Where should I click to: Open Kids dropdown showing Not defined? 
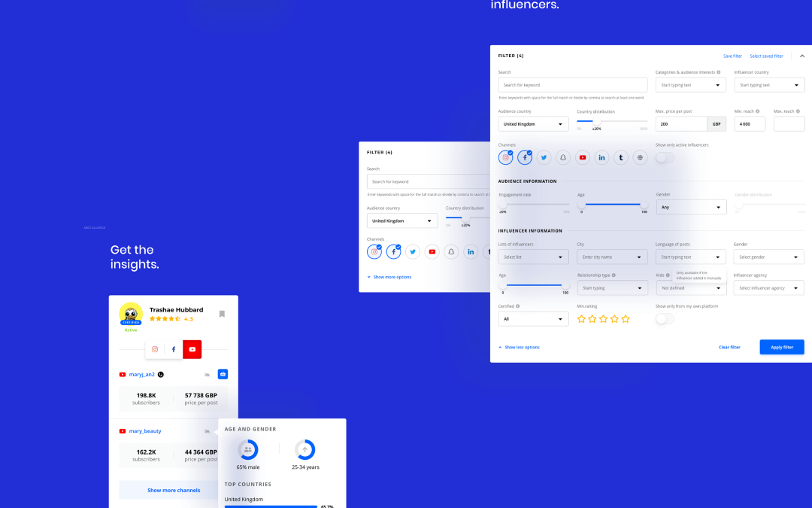tap(692, 288)
